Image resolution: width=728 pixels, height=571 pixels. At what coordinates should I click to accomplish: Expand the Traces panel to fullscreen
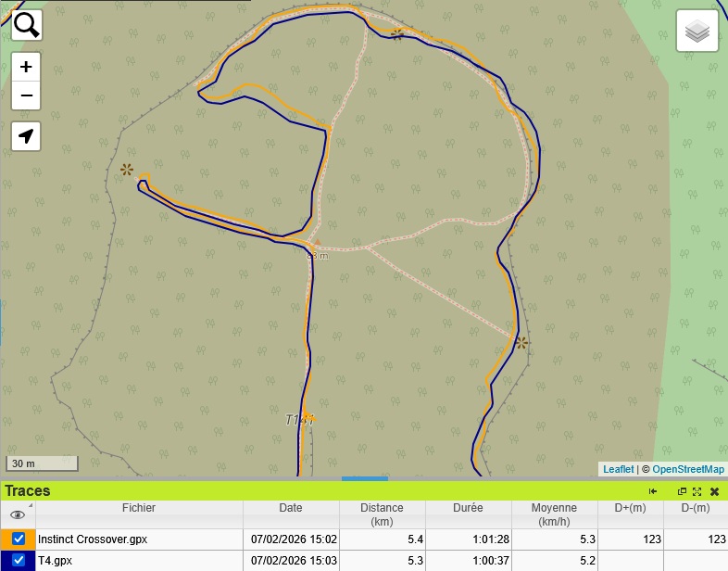tap(697, 491)
